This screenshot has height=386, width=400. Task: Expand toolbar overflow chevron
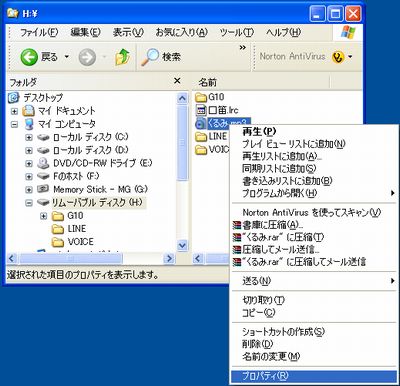[243, 48]
